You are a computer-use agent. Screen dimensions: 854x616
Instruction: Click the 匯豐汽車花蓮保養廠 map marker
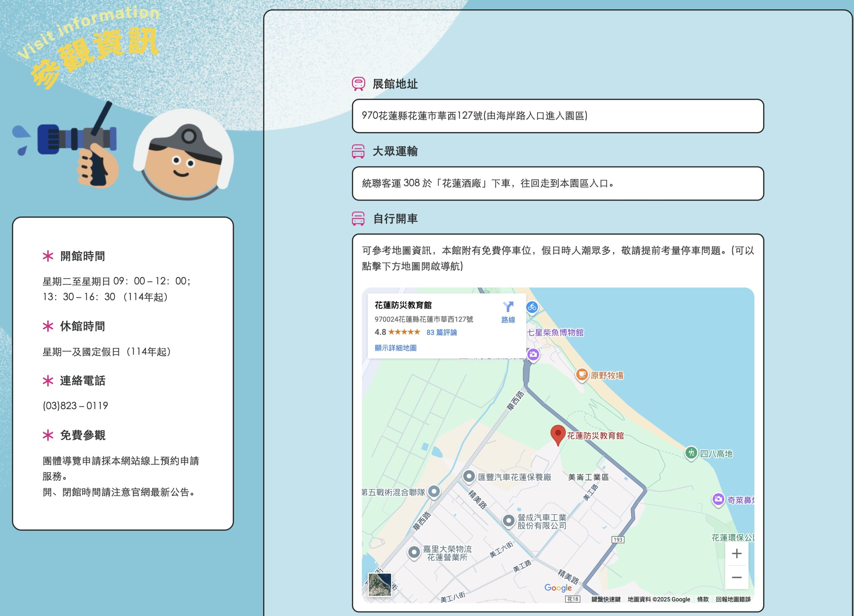pyautogui.click(x=469, y=477)
